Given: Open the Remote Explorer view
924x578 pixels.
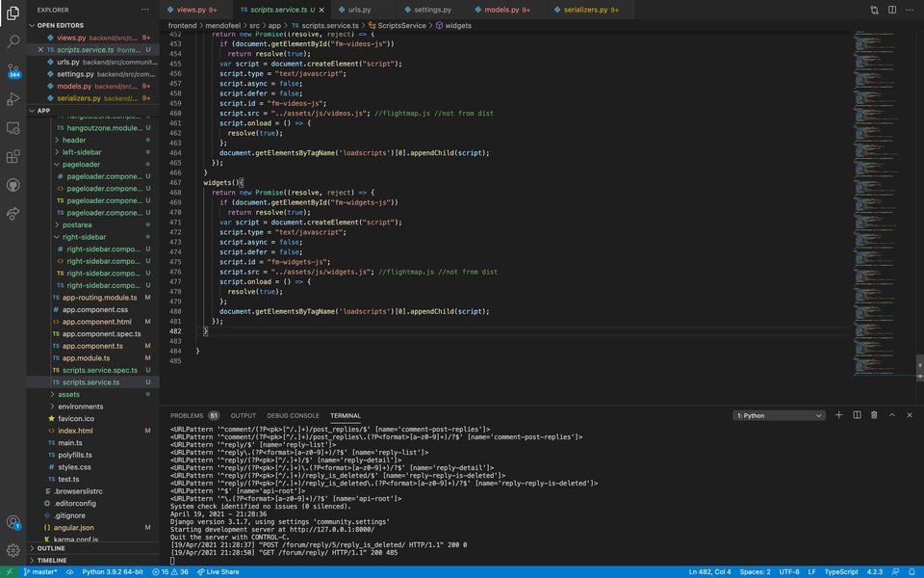Looking at the screenshot, I should click(x=13, y=128).
